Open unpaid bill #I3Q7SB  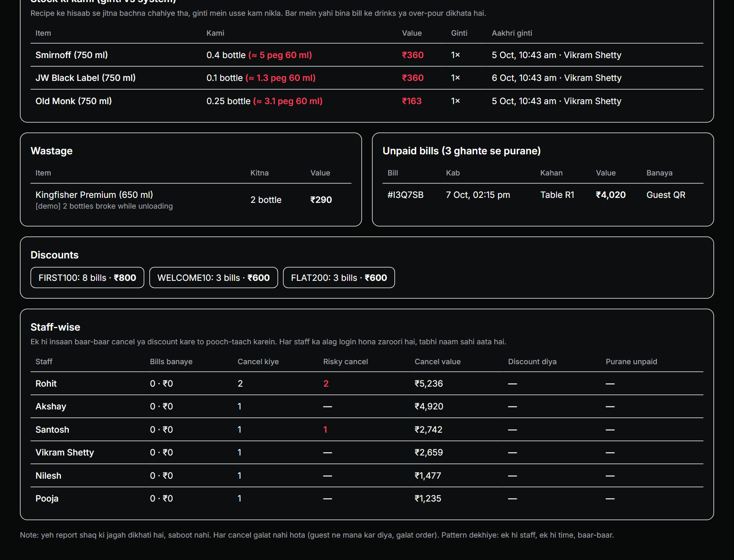(405, 195)
